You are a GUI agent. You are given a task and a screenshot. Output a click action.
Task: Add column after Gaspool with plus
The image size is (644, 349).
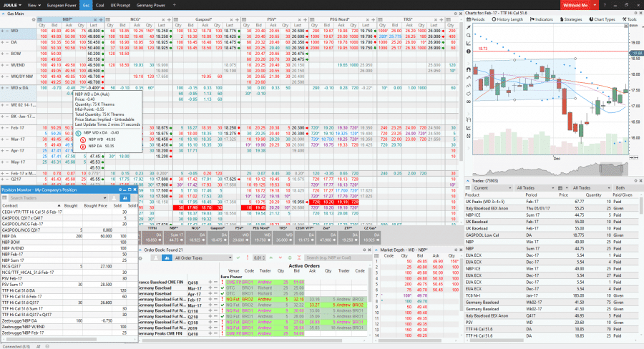click(x=237, y=20)
